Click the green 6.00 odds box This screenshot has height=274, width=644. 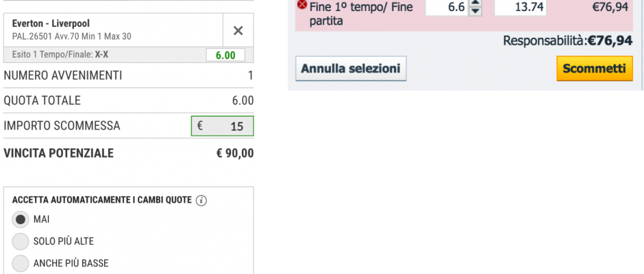225,55
